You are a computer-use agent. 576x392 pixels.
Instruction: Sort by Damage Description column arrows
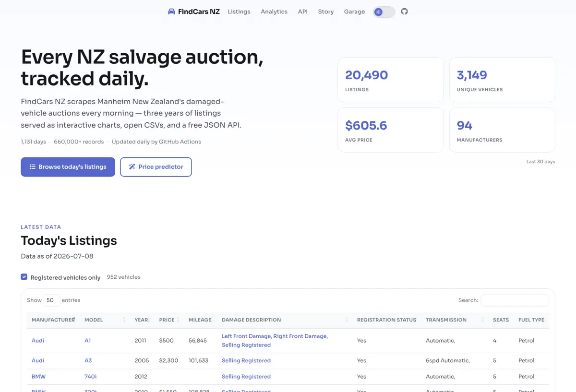tap(347, 320)
